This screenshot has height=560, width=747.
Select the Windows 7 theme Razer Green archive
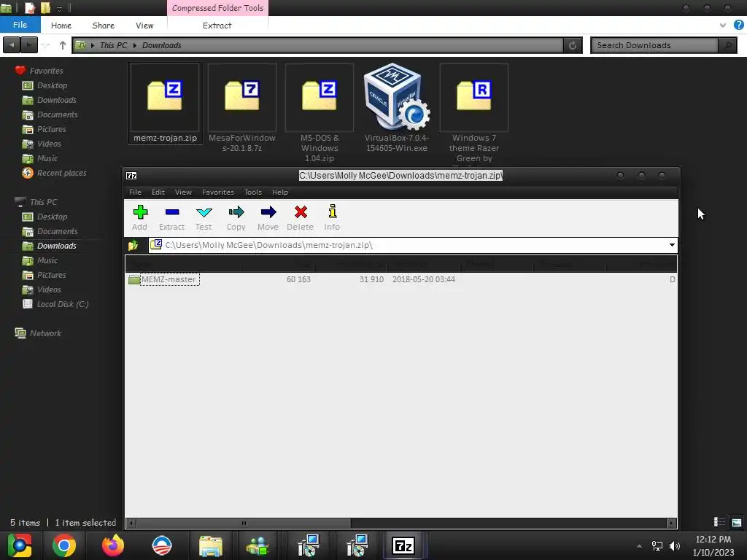pyautogui.click(x=474, y=113)
